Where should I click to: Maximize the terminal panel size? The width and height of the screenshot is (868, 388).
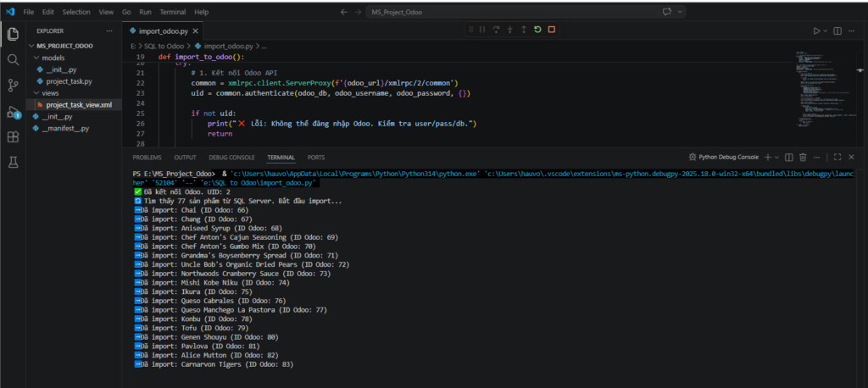point(837,157)
